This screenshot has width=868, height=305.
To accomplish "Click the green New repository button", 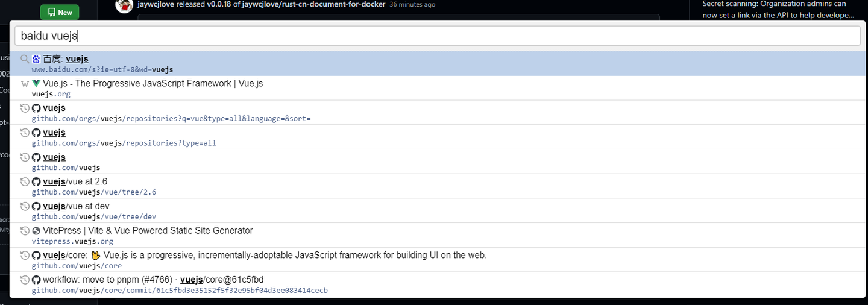I will click(59, 12).
